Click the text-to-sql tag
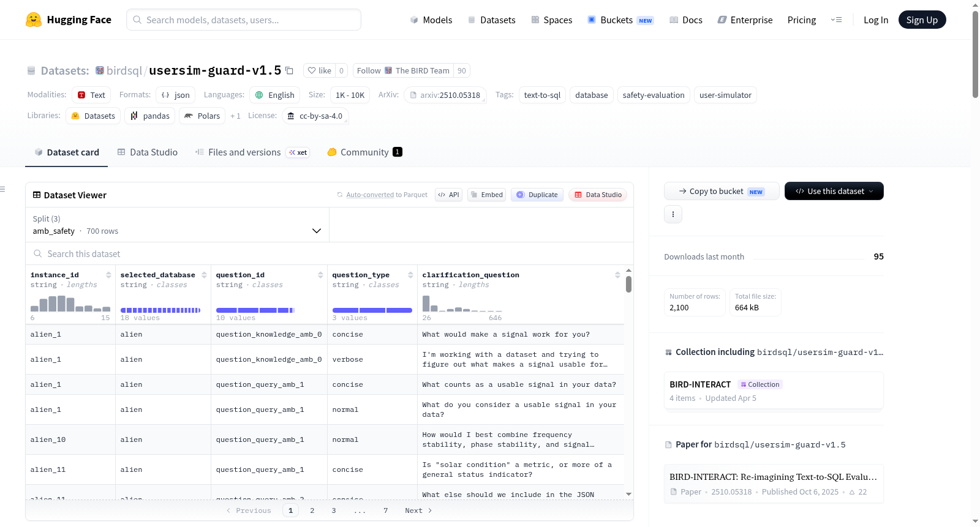Screen dimensions: 980x527 [542, 95]
